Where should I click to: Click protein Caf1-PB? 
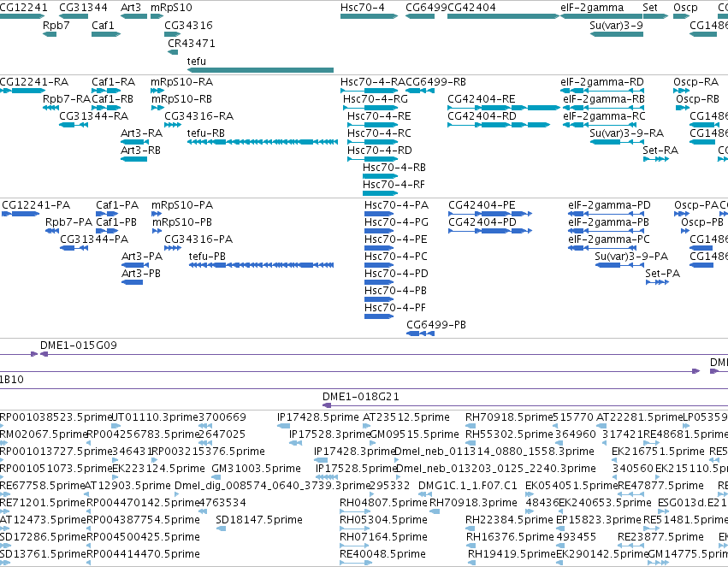click(x=107, y=231)
